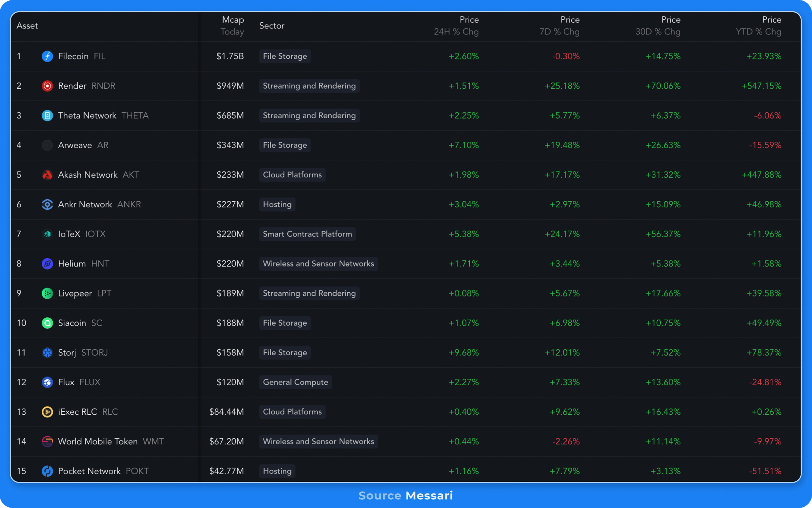Sort by Price YTD % Chg header
The width and height of the screenshot is (812, 508).
[759, 26]
